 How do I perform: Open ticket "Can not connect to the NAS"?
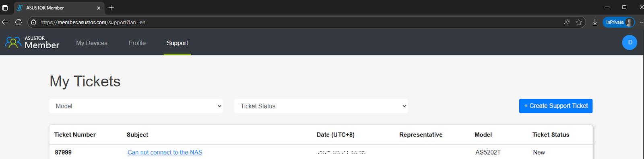pos(165,152)
